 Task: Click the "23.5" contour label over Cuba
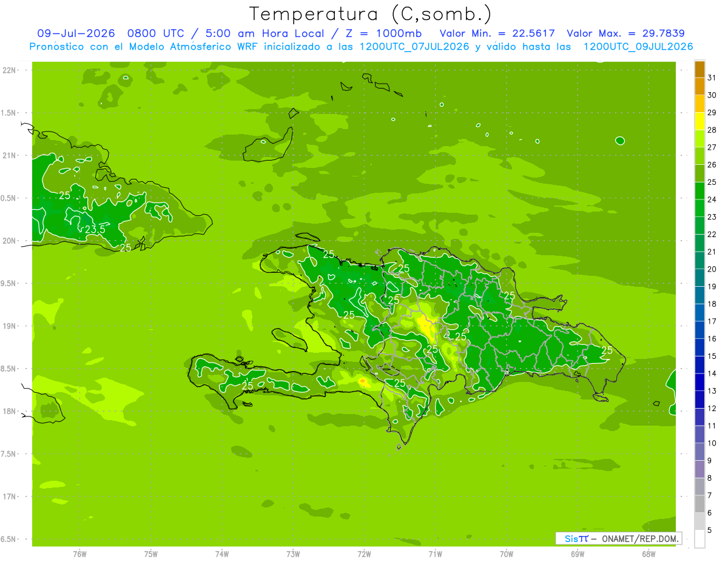pos(95,230)
